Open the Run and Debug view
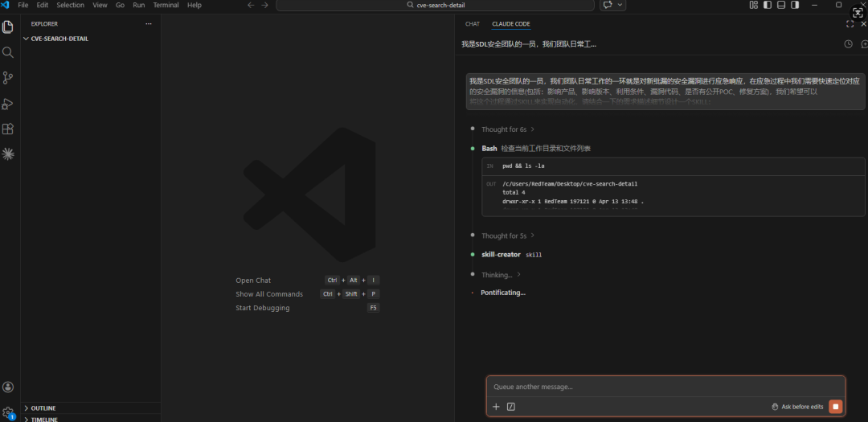The height and width of the screenshot is (422, 868). (x=8, y=104)
